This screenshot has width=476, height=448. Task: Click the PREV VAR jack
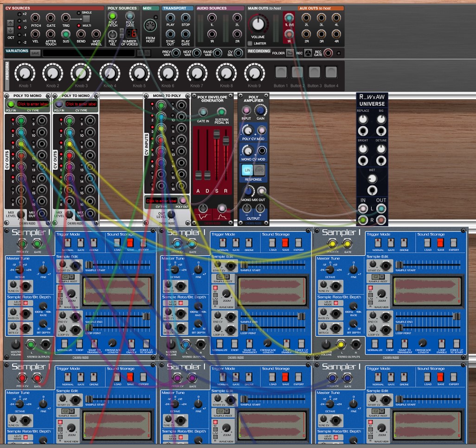[x=176, y=53]
